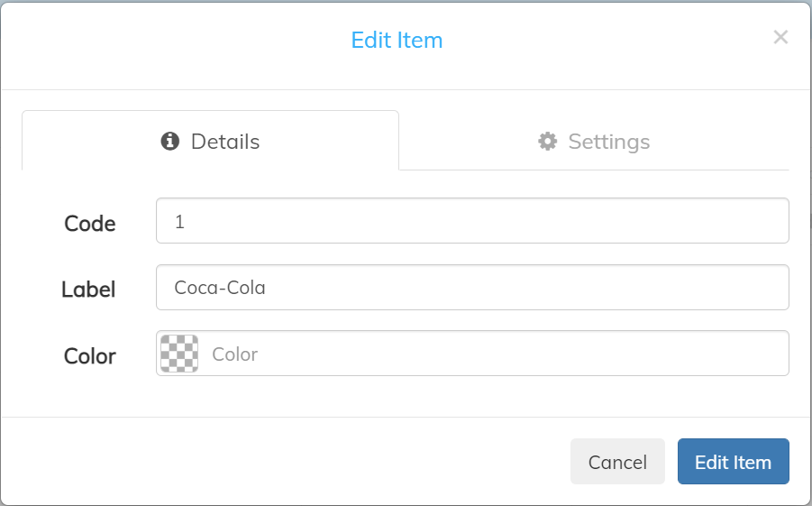Cancel editing the item
Image resolution: width=812 pixels, height=506 pixels.
tap(617, 462)
